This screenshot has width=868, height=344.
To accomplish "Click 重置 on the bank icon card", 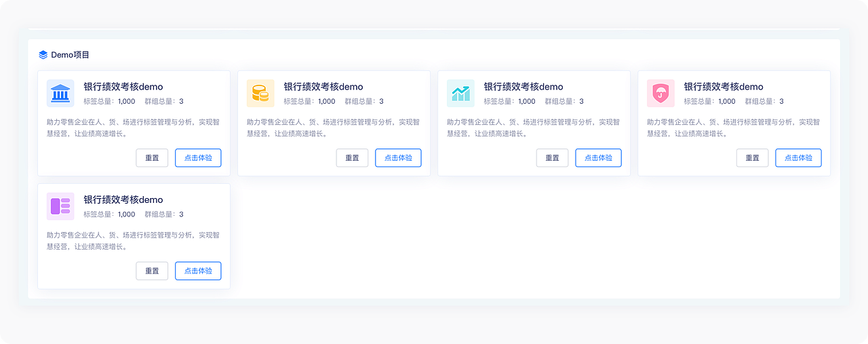I will pyautogui.click(x=152, y=158).
